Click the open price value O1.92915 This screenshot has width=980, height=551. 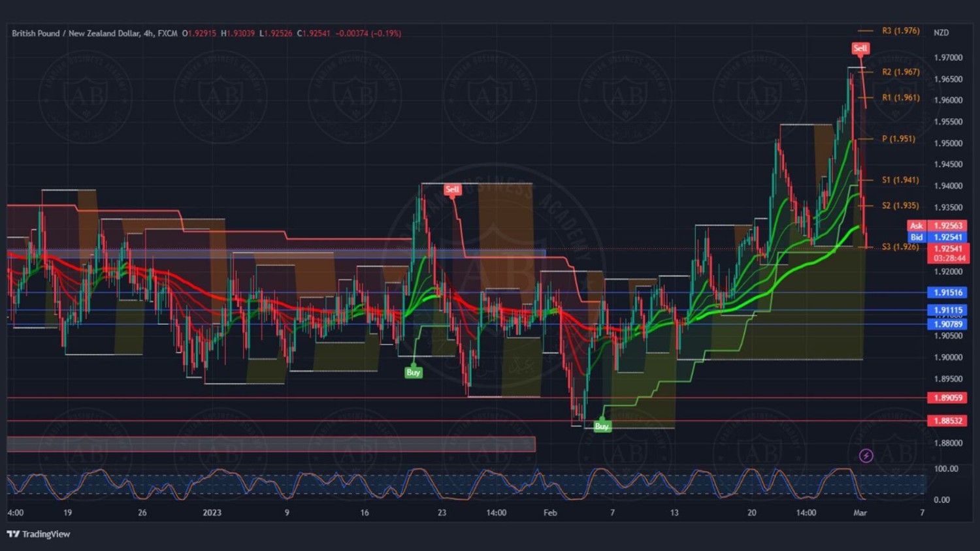click(x=199, y=33)
